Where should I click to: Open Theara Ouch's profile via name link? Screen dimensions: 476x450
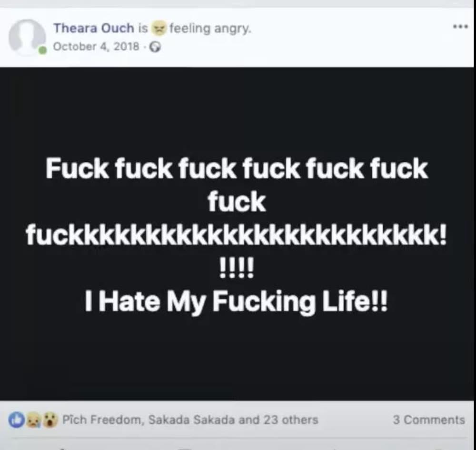pos(93,28)
